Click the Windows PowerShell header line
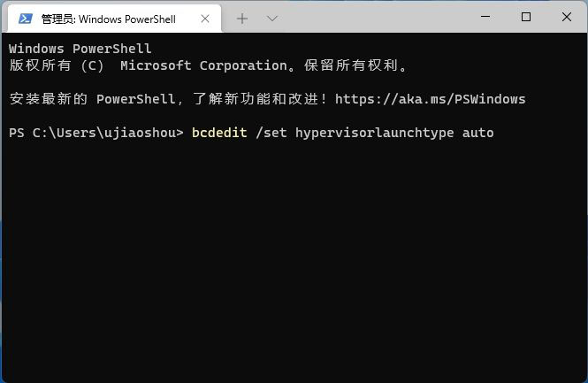This screenshot has width=588, height=383. pos(80,49)
